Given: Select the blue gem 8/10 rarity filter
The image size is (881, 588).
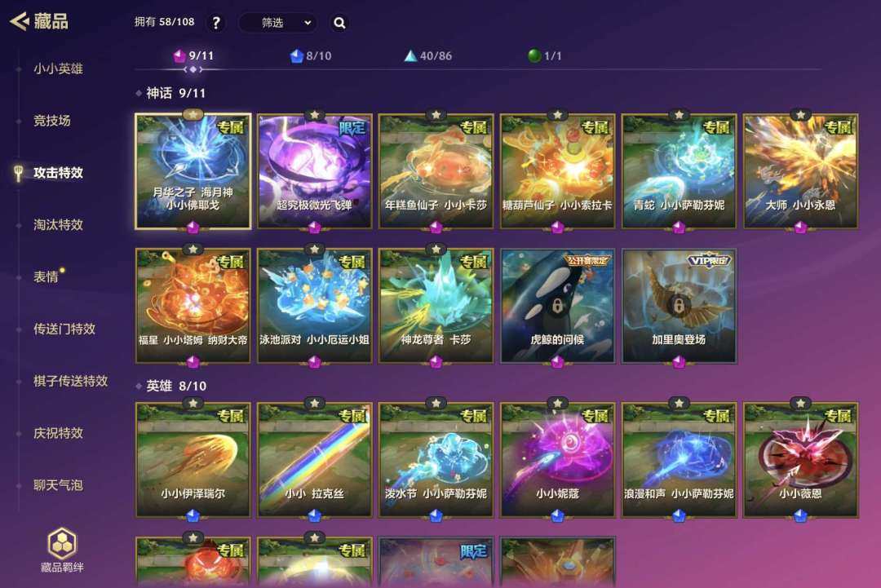Looking at the screenshot, I should [310, 55].
